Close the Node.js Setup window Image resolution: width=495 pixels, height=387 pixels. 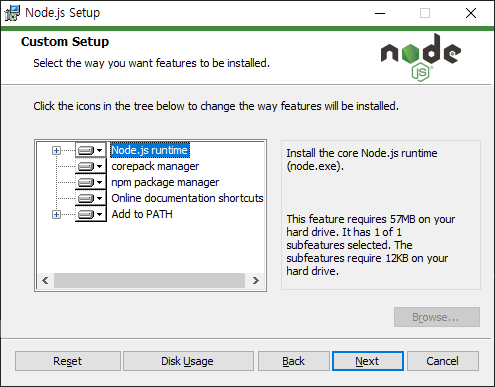click(x=471, y=13)
